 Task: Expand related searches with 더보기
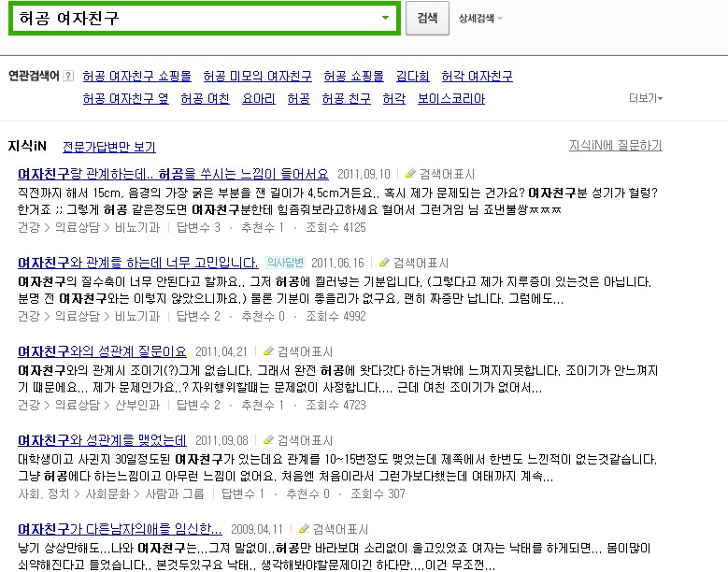646,98
